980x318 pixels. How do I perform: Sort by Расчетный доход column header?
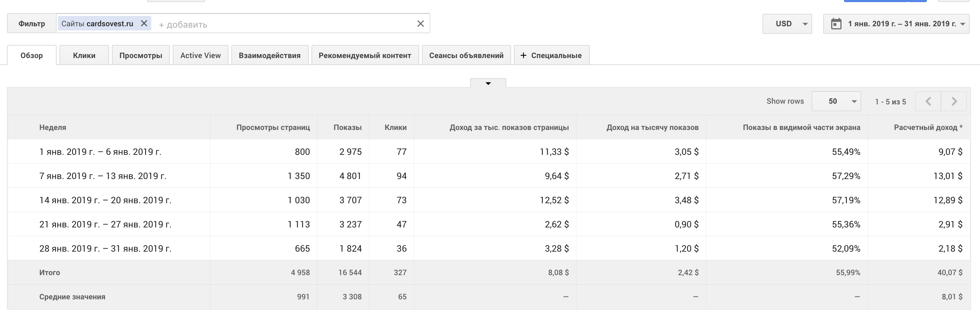click(925, 128)
